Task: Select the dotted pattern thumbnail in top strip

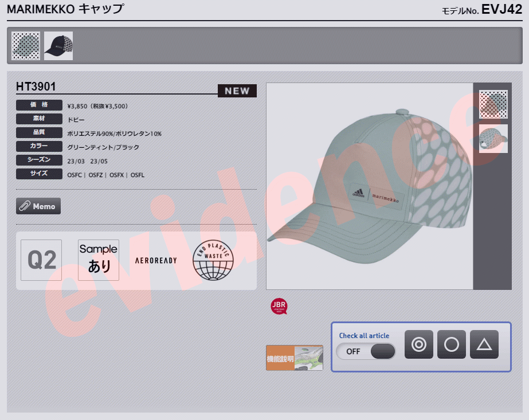Action: coord(26,46)
